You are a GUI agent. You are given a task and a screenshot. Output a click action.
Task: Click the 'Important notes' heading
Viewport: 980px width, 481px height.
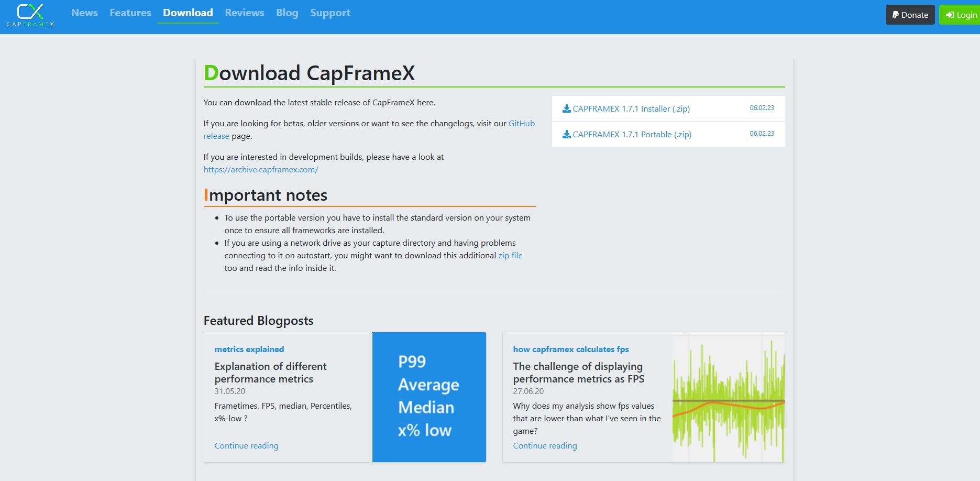point(266,195)
